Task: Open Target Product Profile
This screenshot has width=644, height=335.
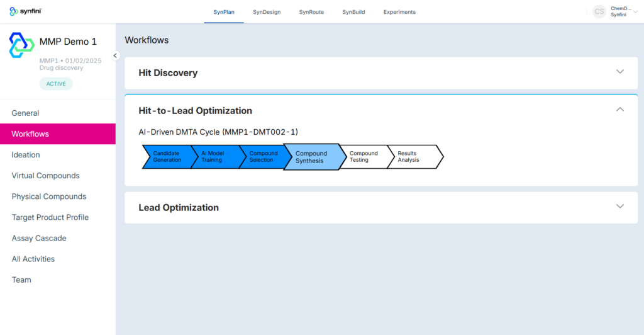Action: pos(57,217)
